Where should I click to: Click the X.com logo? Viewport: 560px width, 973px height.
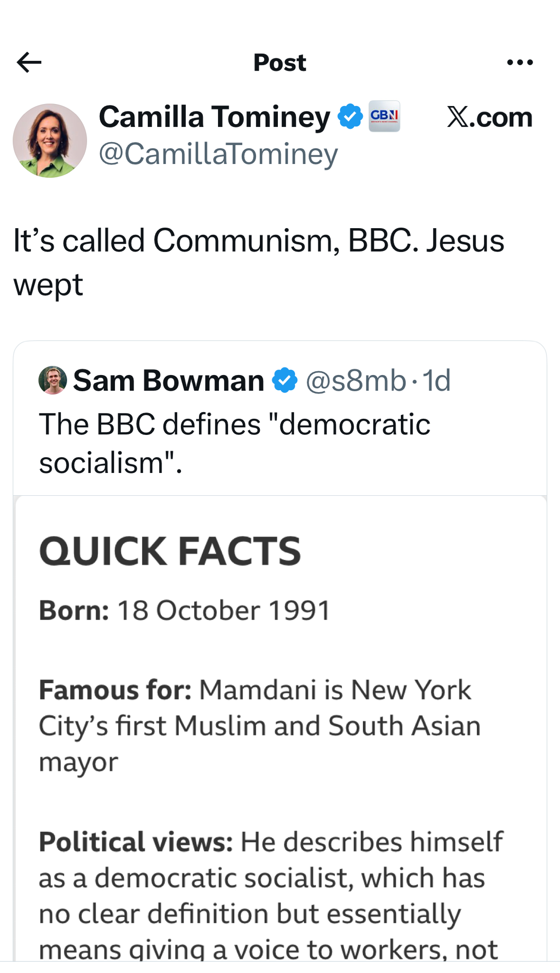click(x=489, y=117)
